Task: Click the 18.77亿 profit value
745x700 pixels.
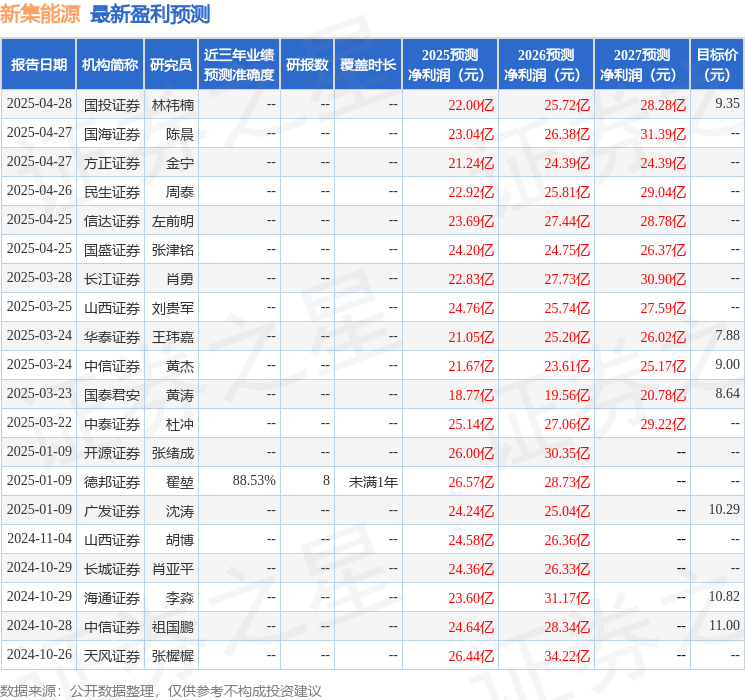Action: coord(471,395)
